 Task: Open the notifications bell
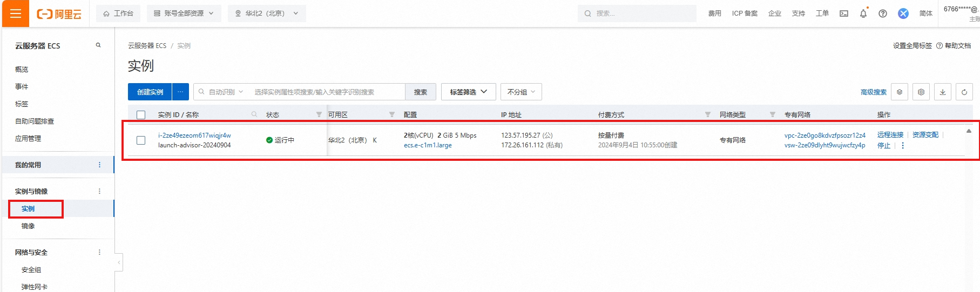click(863, 13)
